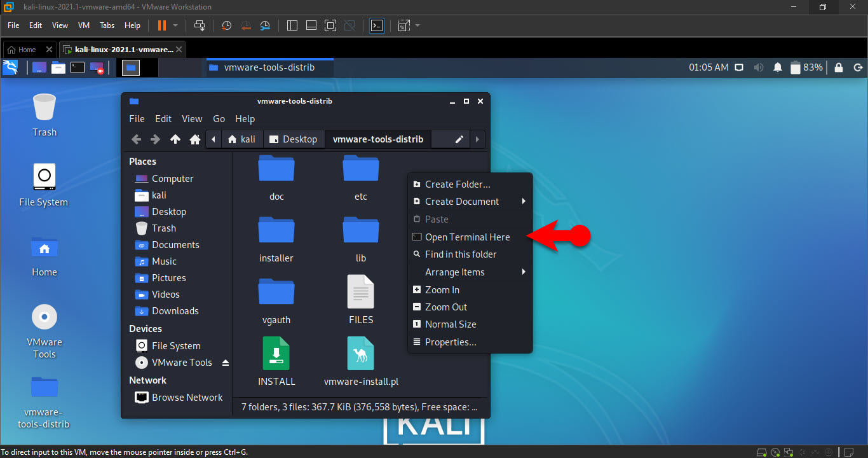Choose Open Terminal Here from context menu
The height and width of the screenshot is (458, 868).
pos(470,237)
